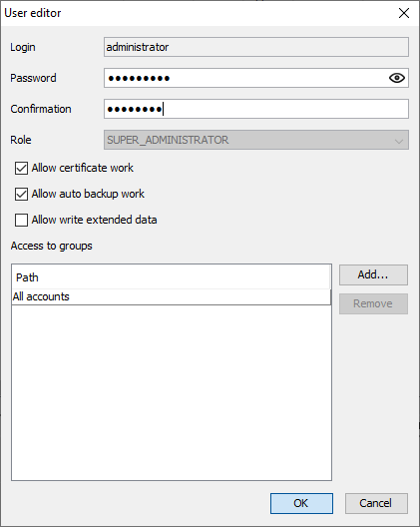Click inside the Confirmation field

[x=256, y=109]
